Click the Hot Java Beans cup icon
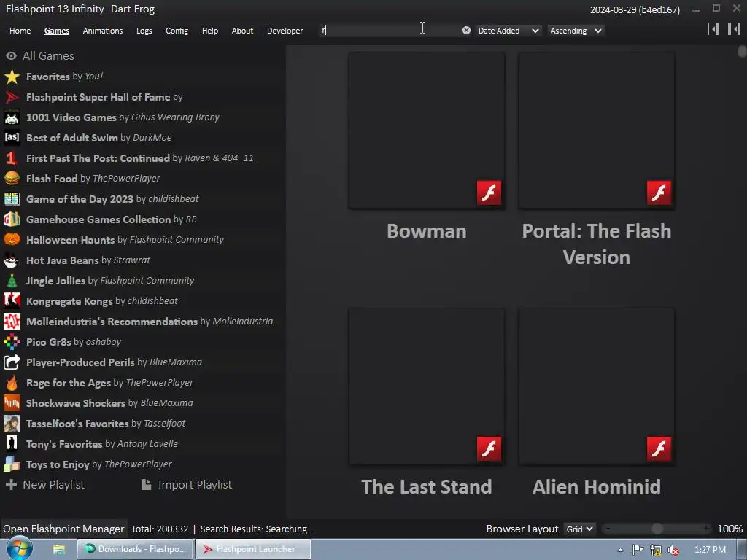The width and height of the screenshot is (747, 560). coord(12,260)
